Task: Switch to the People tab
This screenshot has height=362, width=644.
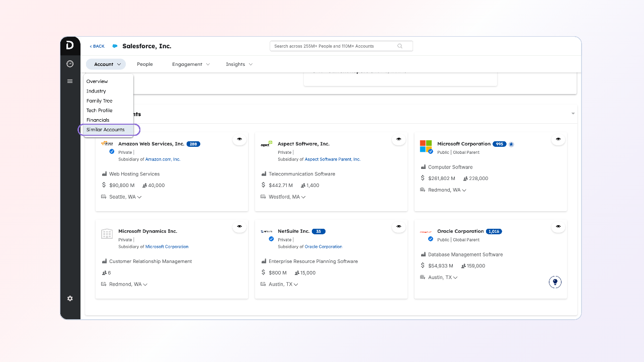Action: point(145,64)
